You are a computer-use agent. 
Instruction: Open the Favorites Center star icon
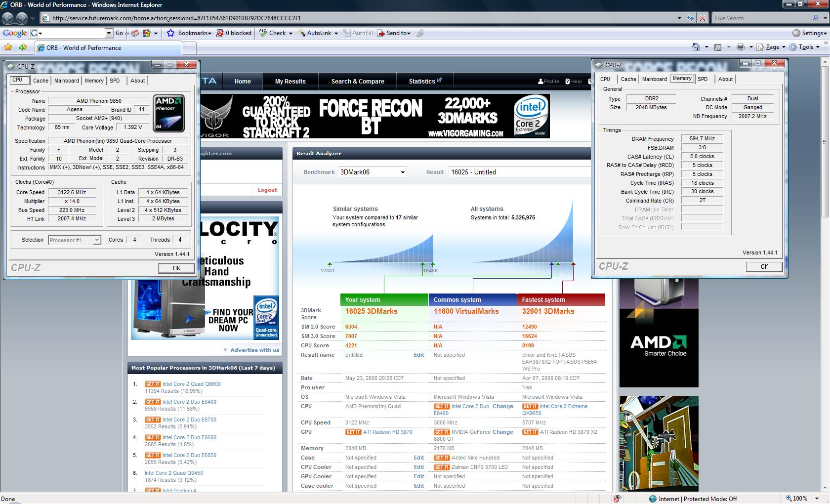pyautogui.click(x=8, y=47)
